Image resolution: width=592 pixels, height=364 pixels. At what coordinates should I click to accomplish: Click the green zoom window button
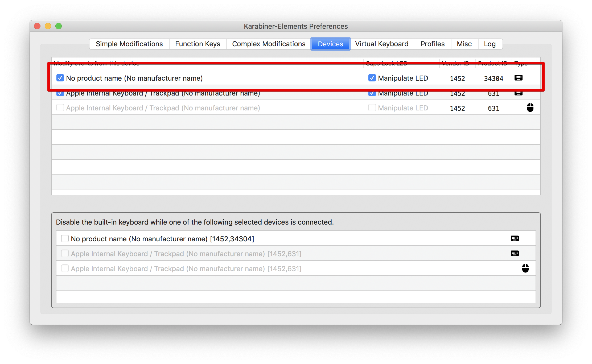[59, 26]
